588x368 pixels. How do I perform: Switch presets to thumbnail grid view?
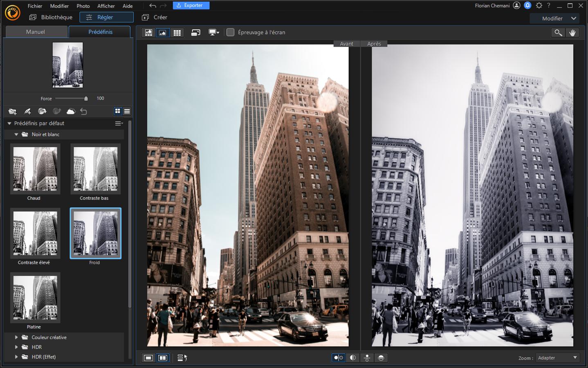point(118,111)
